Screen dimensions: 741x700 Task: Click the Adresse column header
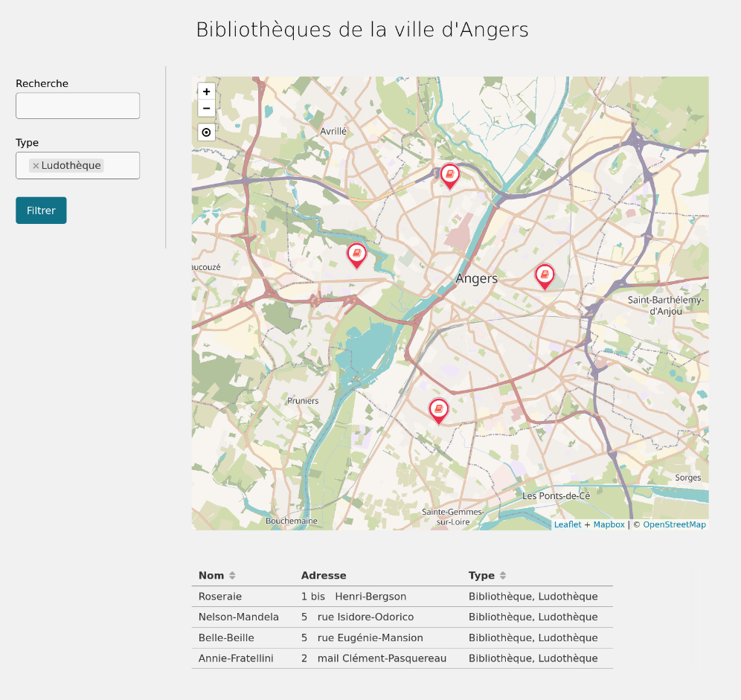pos(324,575)
